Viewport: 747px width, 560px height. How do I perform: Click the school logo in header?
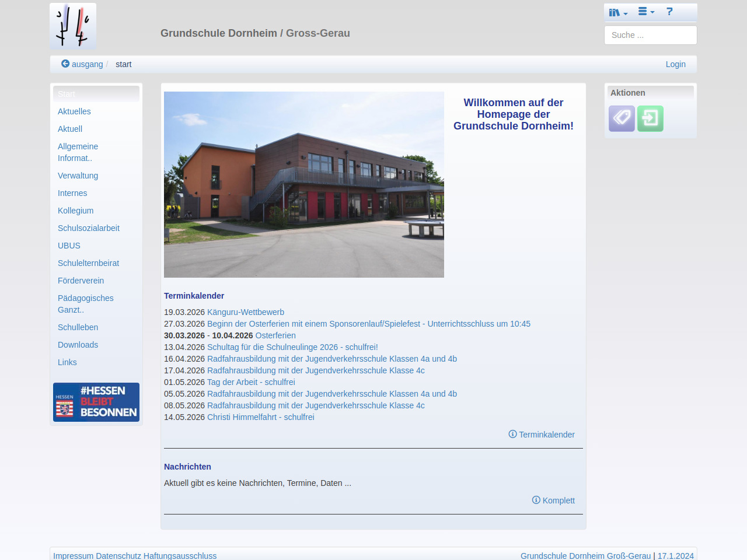73,26
